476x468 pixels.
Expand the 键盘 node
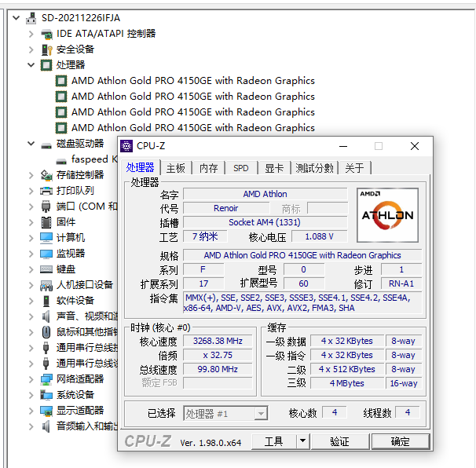click(x=31, y=269)
